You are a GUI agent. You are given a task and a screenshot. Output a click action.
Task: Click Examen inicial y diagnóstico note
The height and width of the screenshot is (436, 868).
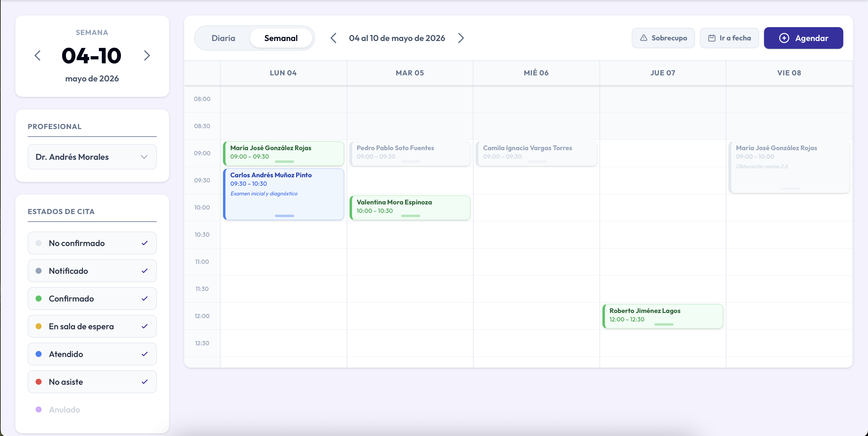(x=264, y=194)
